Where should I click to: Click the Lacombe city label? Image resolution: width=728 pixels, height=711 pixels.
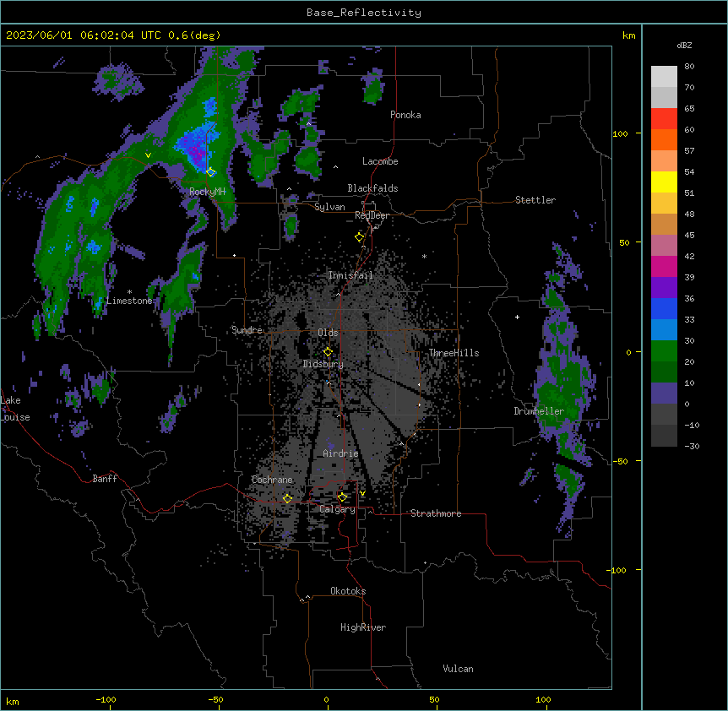coord(380,161)
